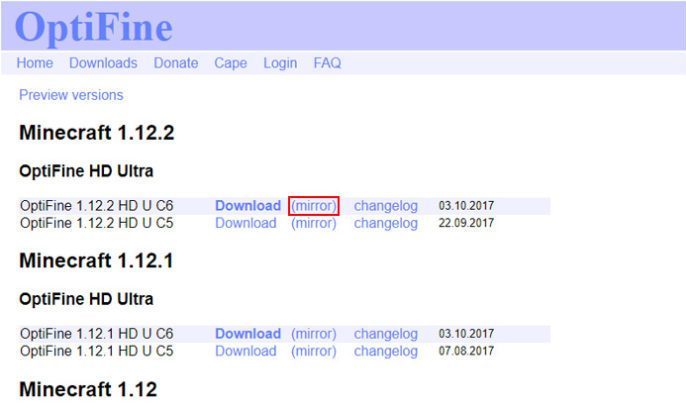View changelog for 1.12.2 HD U C6

point(385,206)
